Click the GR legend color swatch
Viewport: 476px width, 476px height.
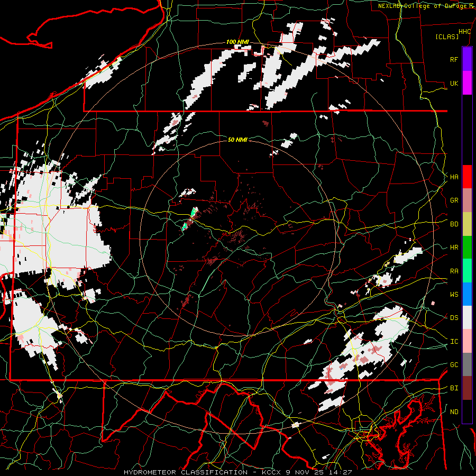click(x=467, y=200)
